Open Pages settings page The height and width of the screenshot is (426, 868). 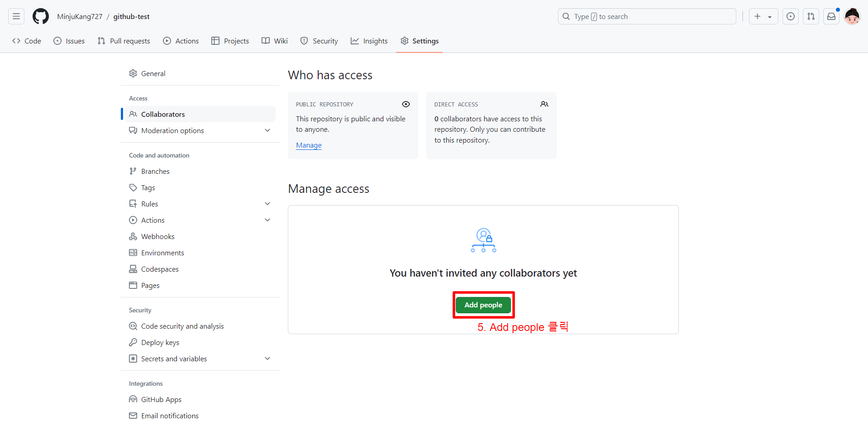(200, 285)
